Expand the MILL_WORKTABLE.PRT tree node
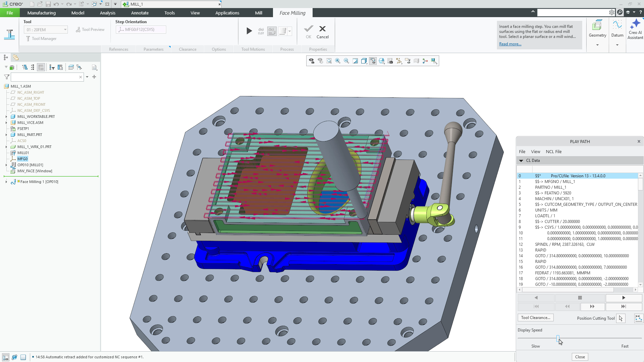 pyautogui.click(x=6, y=117)
